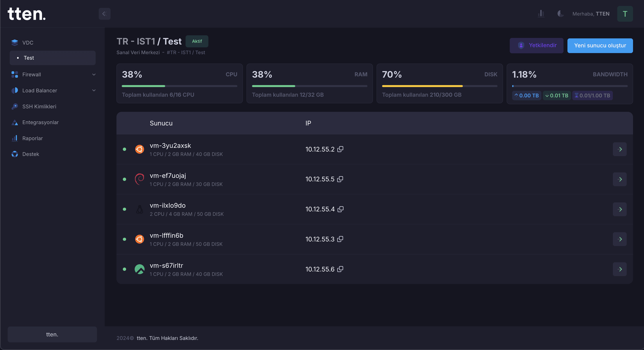This screenshot has height=350, width=644.
Task: Copy the 10.12.55.6 IP icon
Action: coord(340,269)
